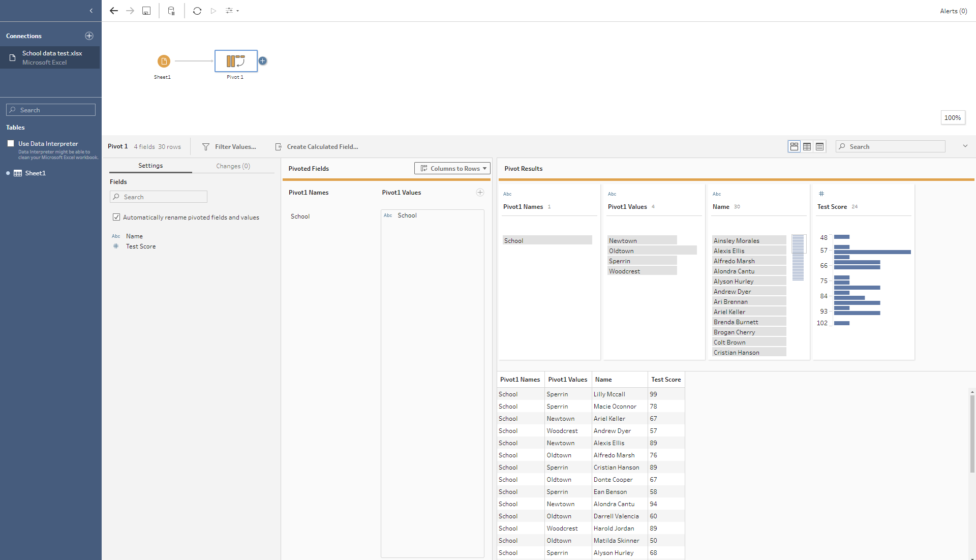The height and width of the screenshot is (560, 976).
Task: Select the Sperrin value bar
Action: [x=643, y=261]
